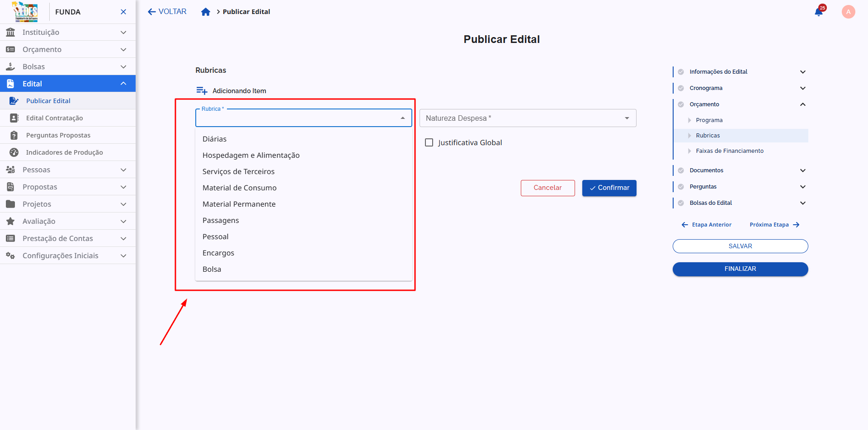The height and width of the screenshot is (430, 868).
Task: Click the FINALIZAR button
Action: coord(740,269)
